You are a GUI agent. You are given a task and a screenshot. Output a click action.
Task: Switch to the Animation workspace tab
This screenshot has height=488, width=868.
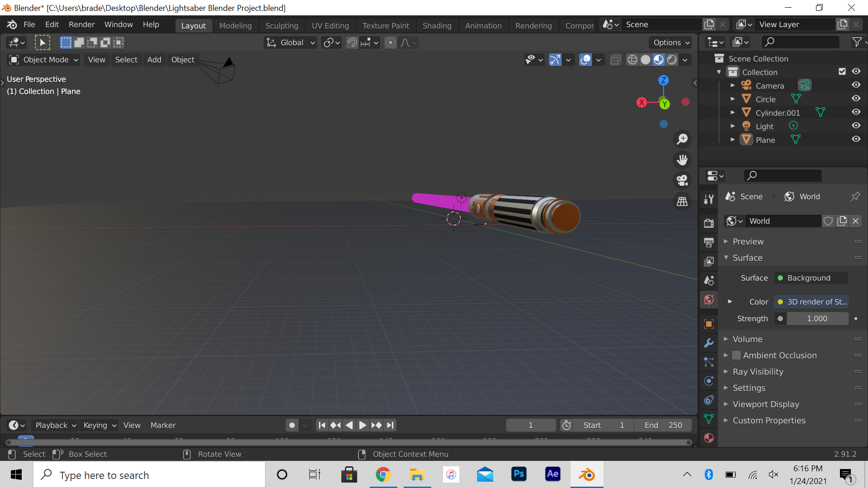click(483, 26)
